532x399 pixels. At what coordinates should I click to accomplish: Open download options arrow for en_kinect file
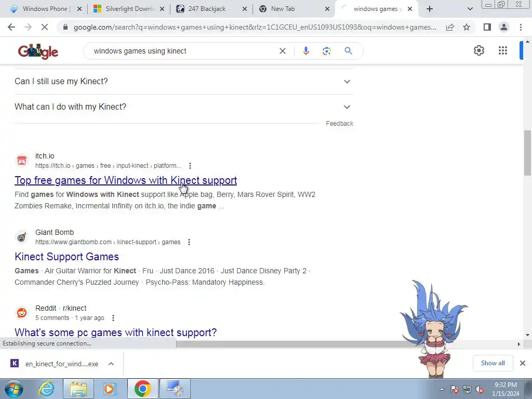pyautogui.click(x=111, y=364)
